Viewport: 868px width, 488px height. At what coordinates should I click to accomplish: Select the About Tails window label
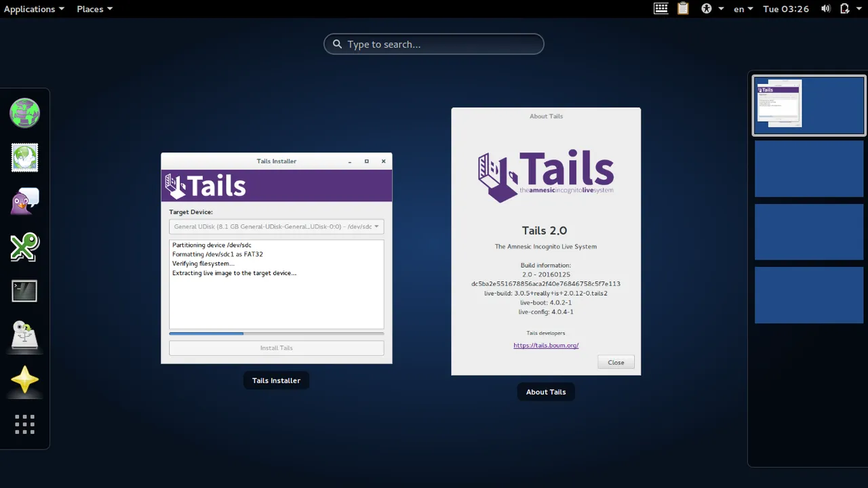tap(546, 392)
